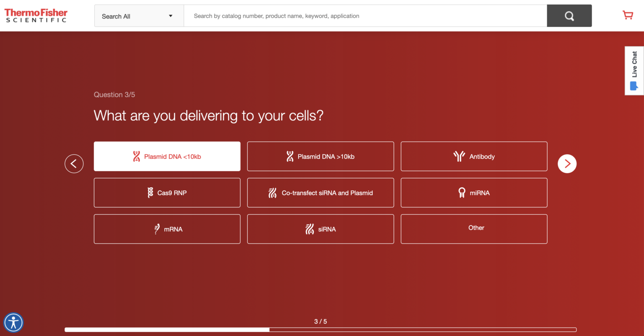The image size is (644, 336).
Task: Focus the catalog search input field
Action: (x=365, y=16)
